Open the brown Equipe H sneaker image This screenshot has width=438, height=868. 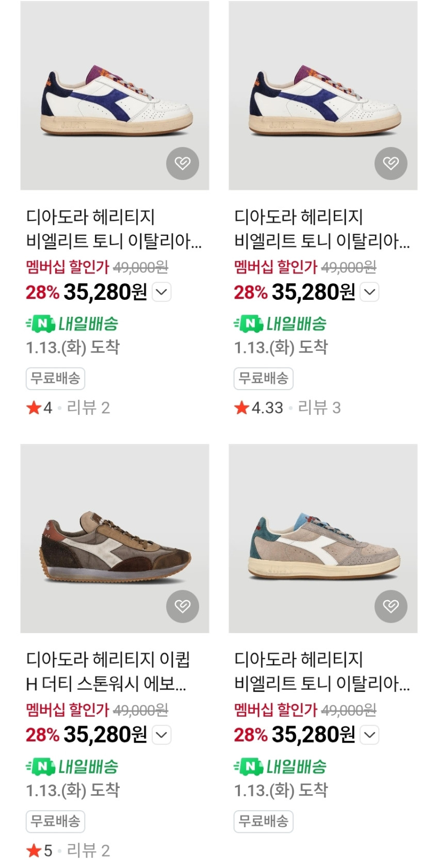(115, 538)
